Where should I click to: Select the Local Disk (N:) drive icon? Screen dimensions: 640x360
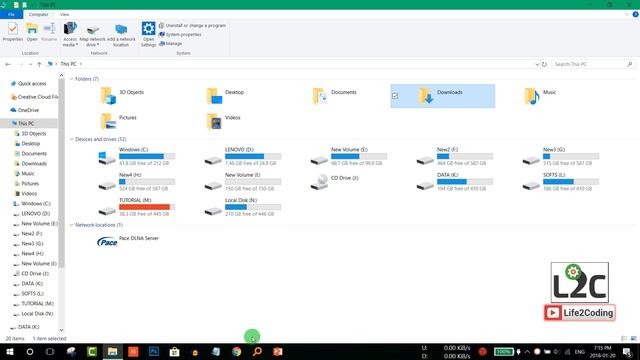pyautogui.click(x=213, y=211)
